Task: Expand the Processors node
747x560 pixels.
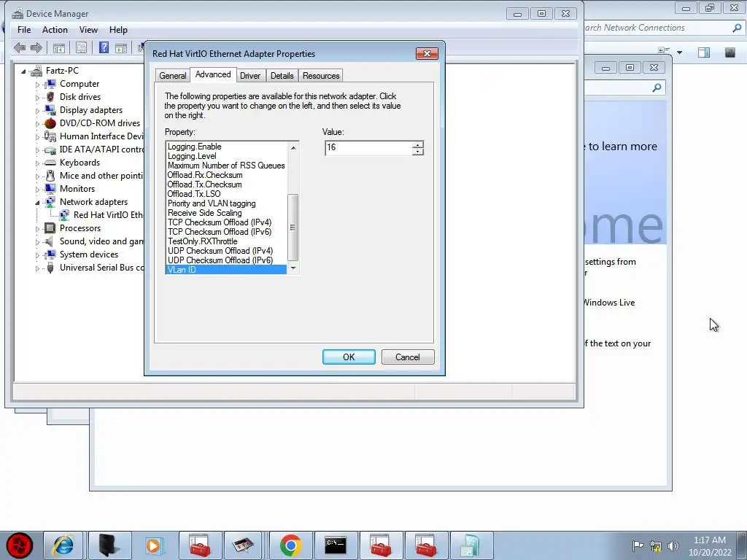Action: tap(37, 228)
